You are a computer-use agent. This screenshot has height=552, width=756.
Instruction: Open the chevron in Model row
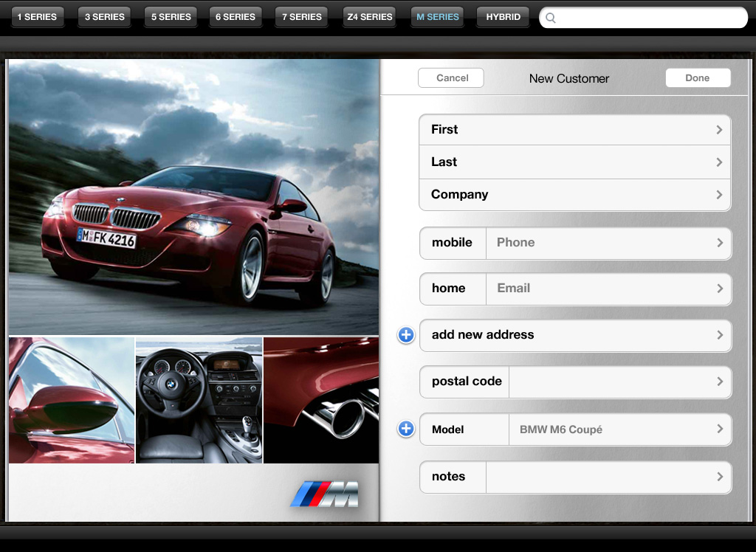[x=720, y=429]
